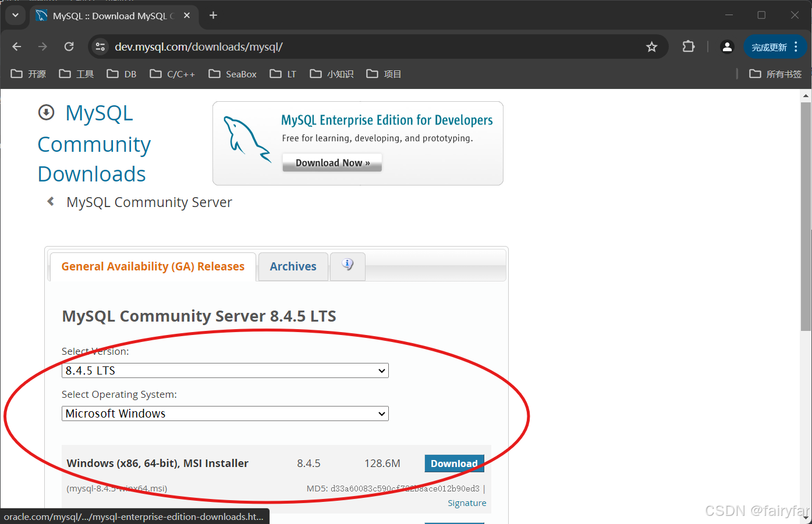This screenshot has height=524, width=812.
Task: Open the Signature link
Action: coord(467,503)
